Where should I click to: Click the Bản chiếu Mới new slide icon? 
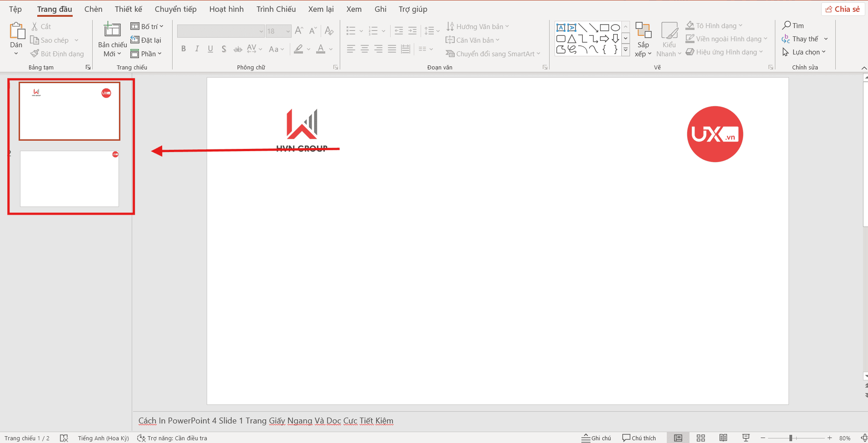[x=112, y=30]
